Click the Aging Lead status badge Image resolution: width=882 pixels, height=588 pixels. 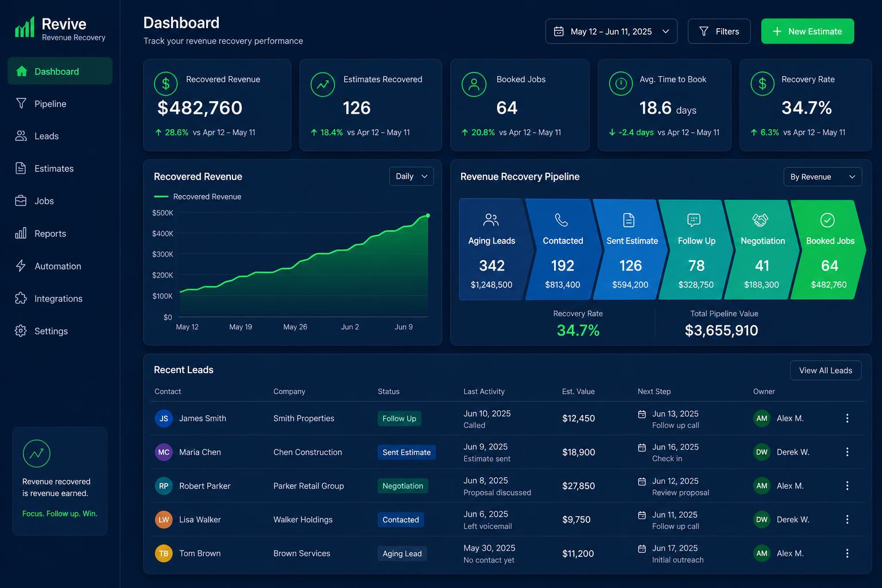402,554
